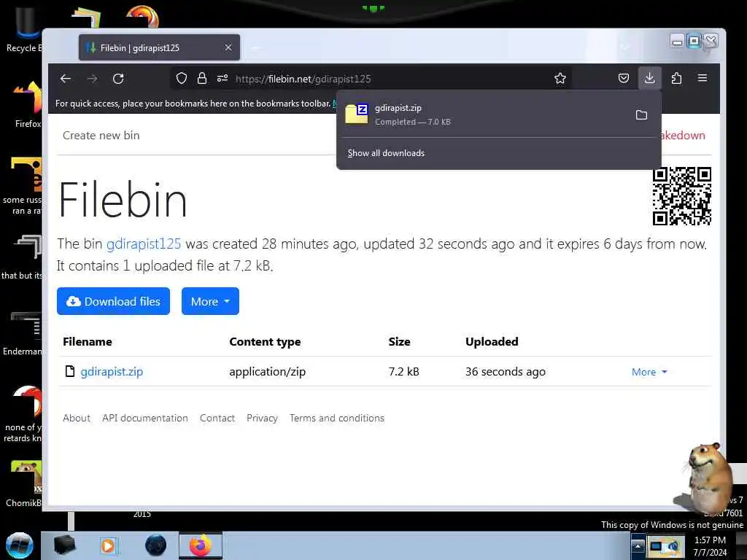This screenshot has width=747, height=560.
Task: Click the file icon beside gdirapist.zip
Action: (70, 371)
